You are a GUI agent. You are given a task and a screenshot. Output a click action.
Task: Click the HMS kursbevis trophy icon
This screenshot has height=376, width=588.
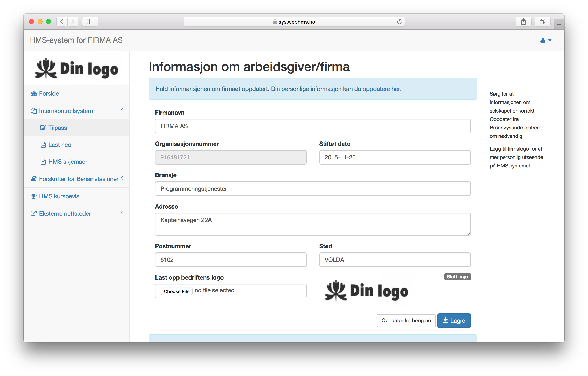[34, 196]
